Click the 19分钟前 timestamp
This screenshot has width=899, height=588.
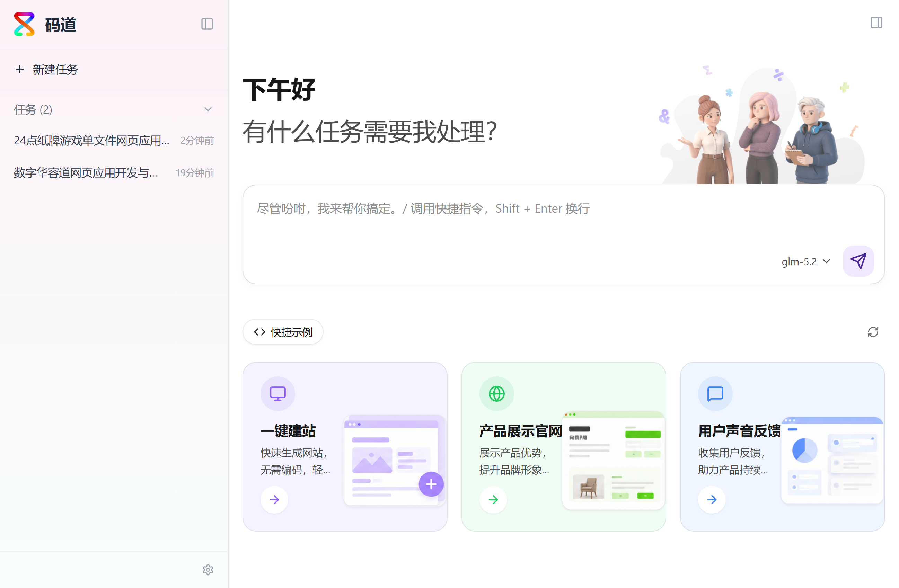tap(195, 173)
